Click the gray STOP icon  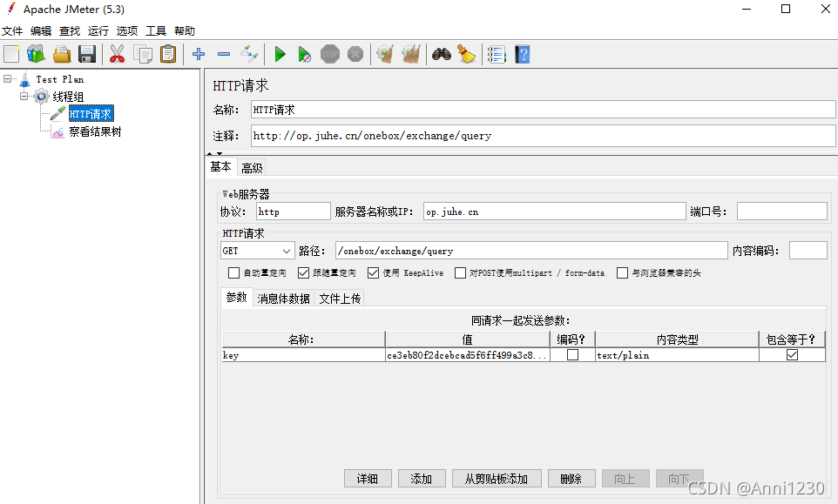click(330, 55)
